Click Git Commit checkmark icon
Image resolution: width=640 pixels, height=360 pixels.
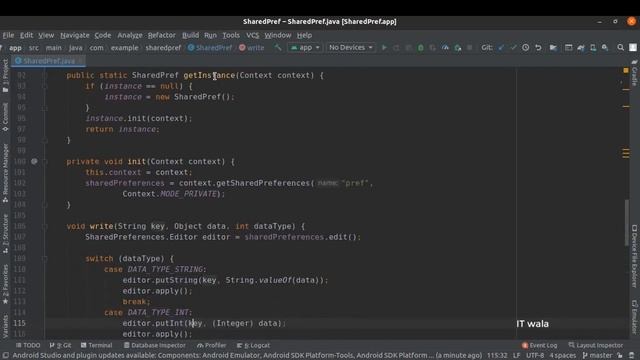pos(513,48)
